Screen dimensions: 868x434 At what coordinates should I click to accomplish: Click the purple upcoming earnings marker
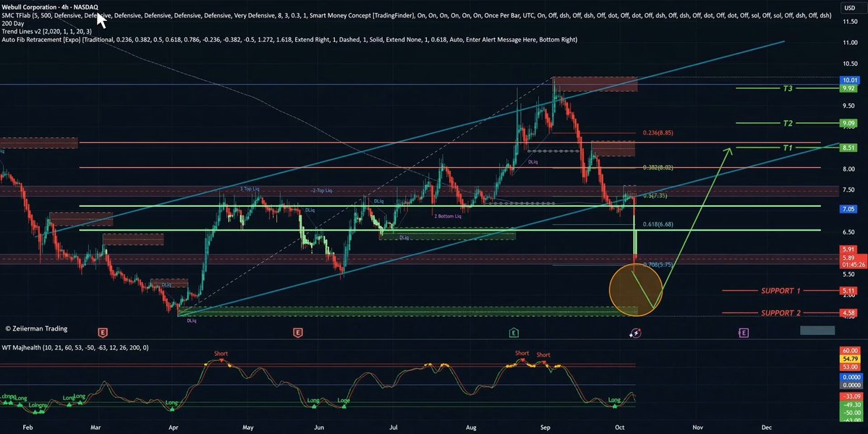coord(743,333)
